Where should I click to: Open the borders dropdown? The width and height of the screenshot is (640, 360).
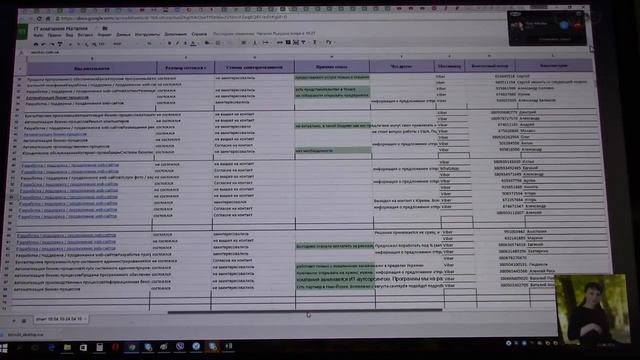(x=218, y=42)
